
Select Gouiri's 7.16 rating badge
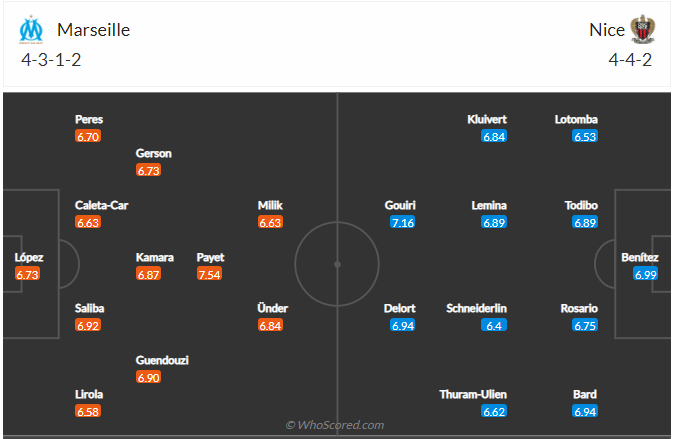click(402, 222)
